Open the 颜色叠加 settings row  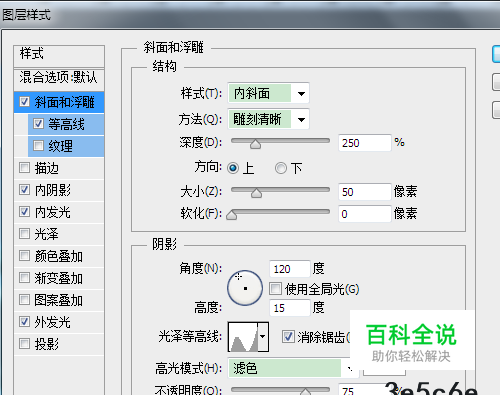point(59,256)
